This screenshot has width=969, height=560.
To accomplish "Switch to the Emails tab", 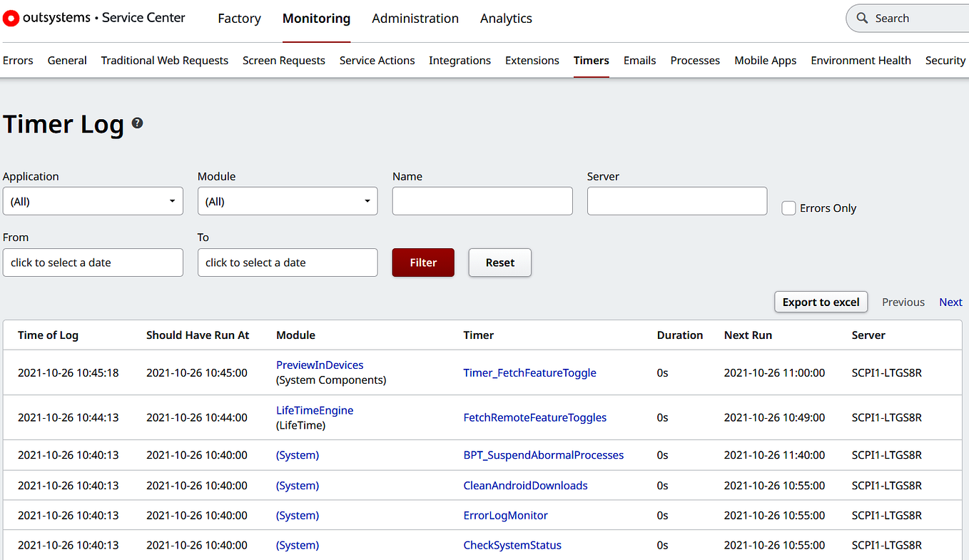I will (639, 61).
